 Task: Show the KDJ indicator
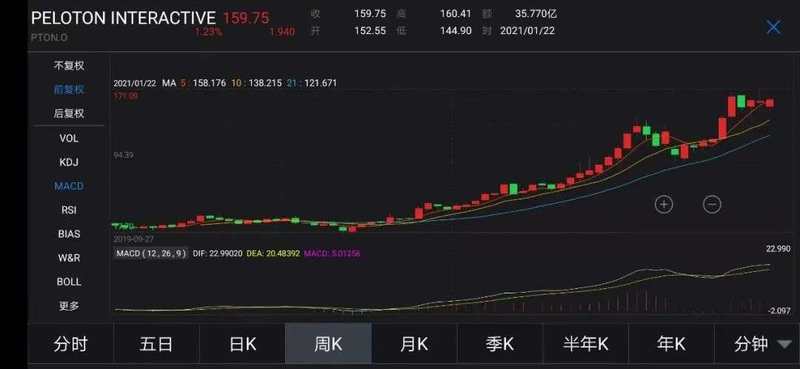(69, 162)
